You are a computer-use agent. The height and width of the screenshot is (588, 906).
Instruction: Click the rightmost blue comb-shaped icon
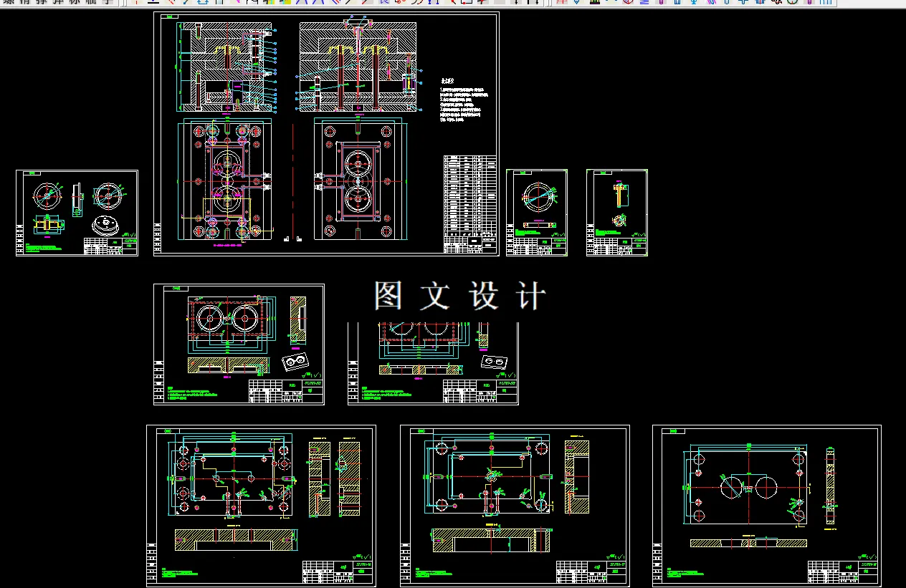827,3
